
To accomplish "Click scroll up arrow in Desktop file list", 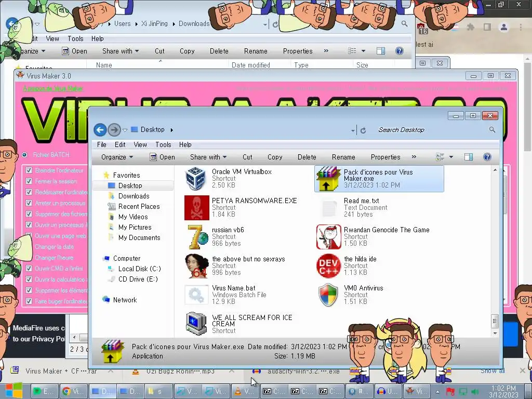I will coord(495,170).
